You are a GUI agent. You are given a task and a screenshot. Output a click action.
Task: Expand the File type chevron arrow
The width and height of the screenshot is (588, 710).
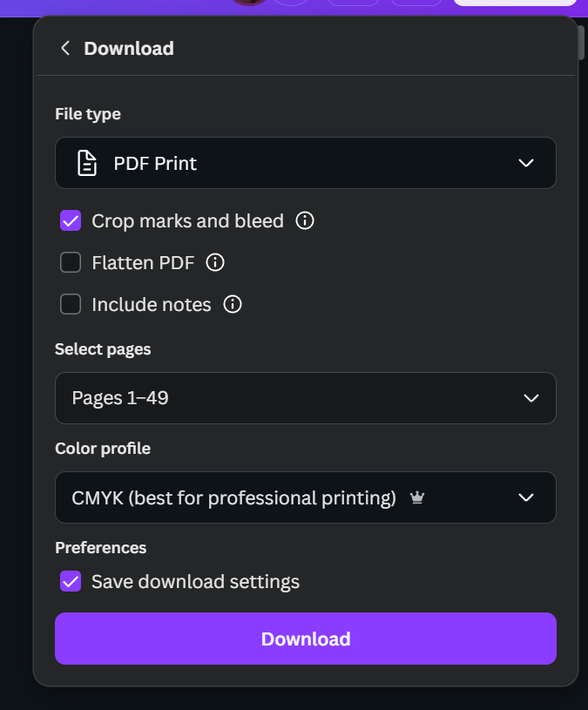click(525, 163)
